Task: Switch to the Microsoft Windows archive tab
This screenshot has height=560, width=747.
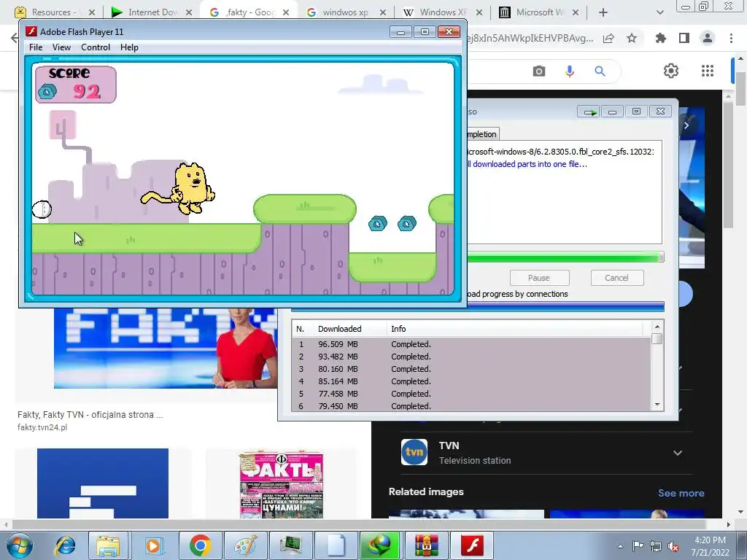Action: point(538,12)
